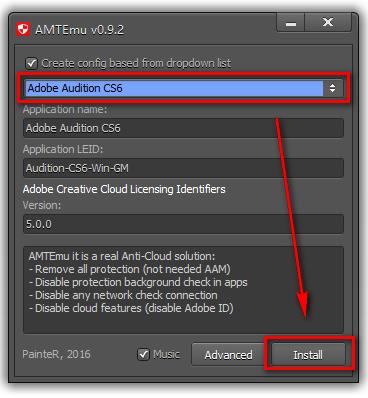Image resolution: width=368 pixels, height=398 pixels.
Task: Open the Adobe Audition CS6 product dropdown
Action: (x=183, y=88)
